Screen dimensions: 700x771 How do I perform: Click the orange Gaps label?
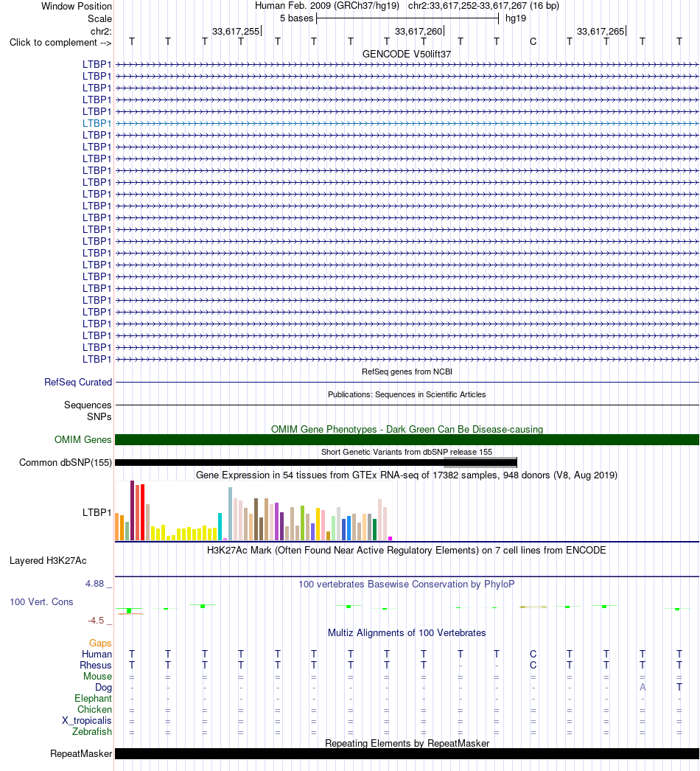click(100, 643)
